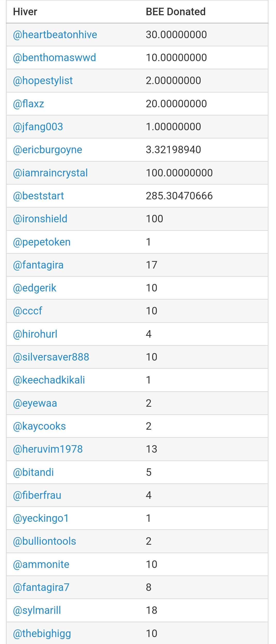276x644 pixels.
Task: Open the @ironshield link
Action: coord(40,219)
